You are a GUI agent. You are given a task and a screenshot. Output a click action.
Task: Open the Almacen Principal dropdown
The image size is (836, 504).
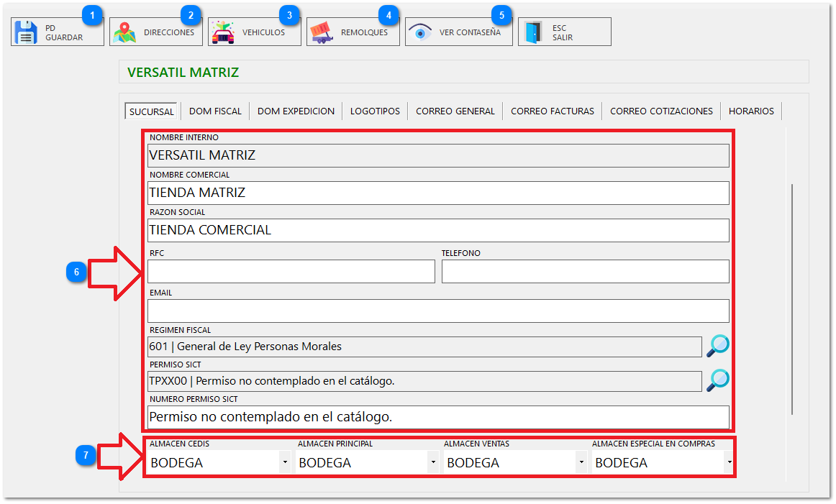tap(432, 463)
